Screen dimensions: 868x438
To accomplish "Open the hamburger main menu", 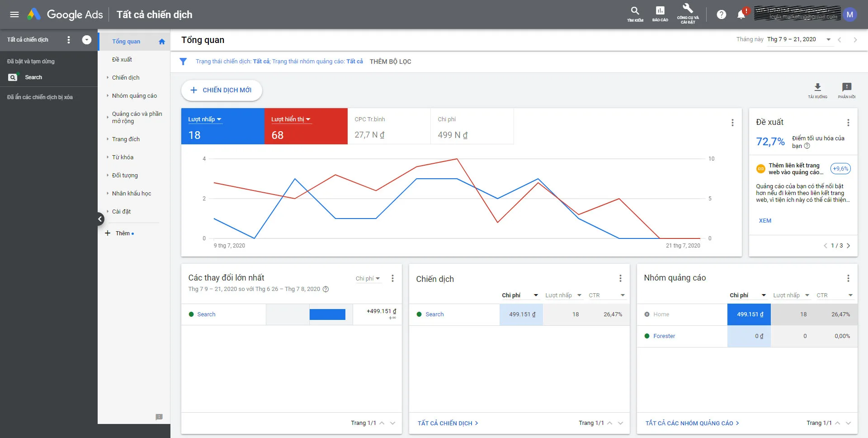I will (14, 14).
